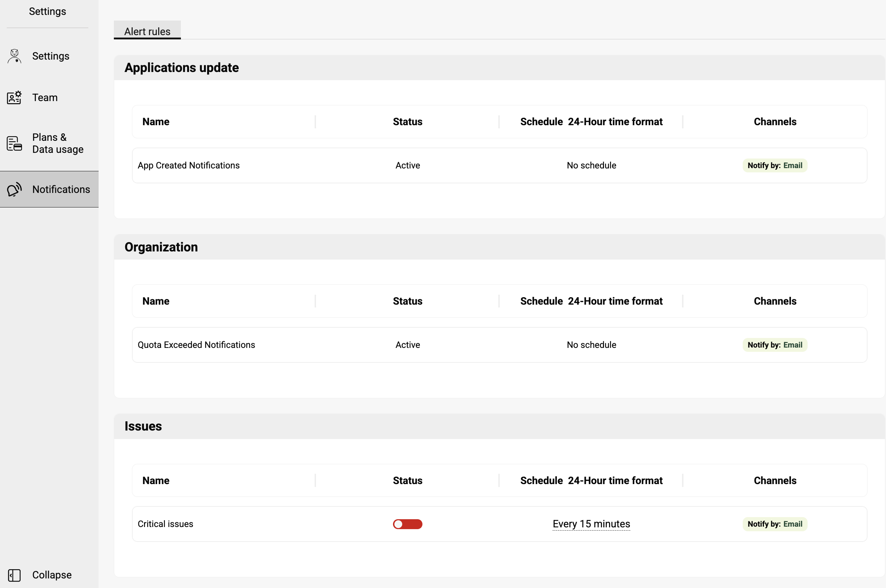
Task: Click the Plans & Data usage icon
Action: (14, 143)
